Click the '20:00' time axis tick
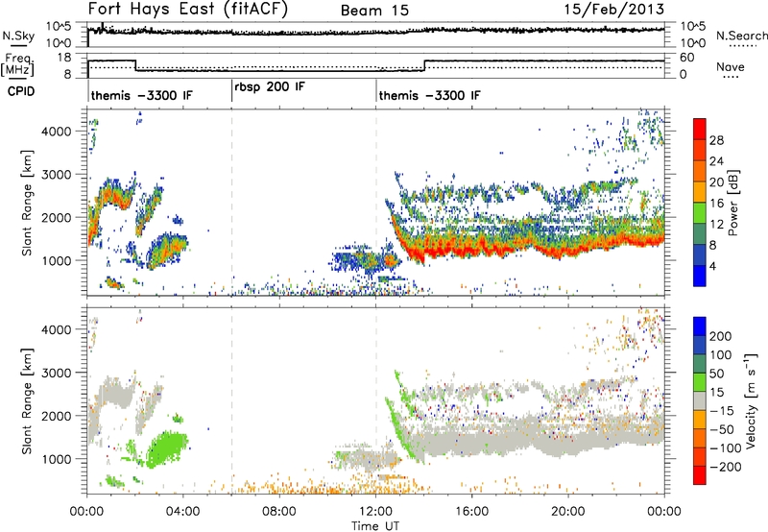768x532 pixels. tap(567, 512)
